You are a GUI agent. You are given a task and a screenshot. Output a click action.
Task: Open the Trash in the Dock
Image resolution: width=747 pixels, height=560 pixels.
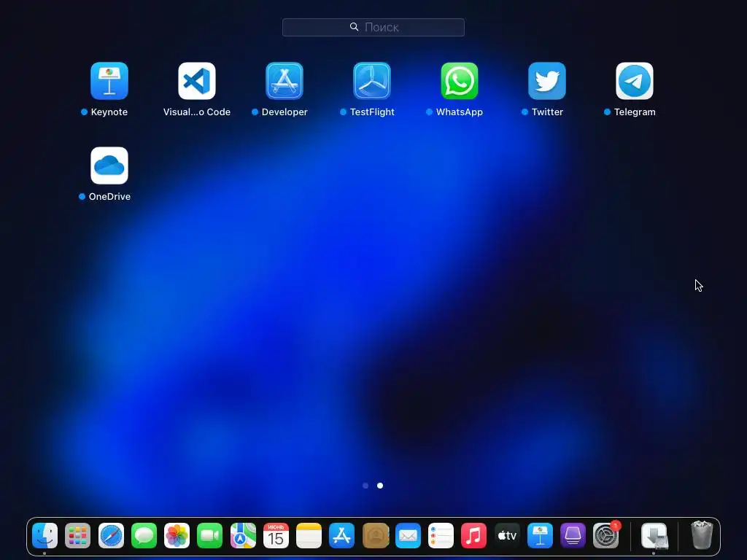(x=702, y=535)
